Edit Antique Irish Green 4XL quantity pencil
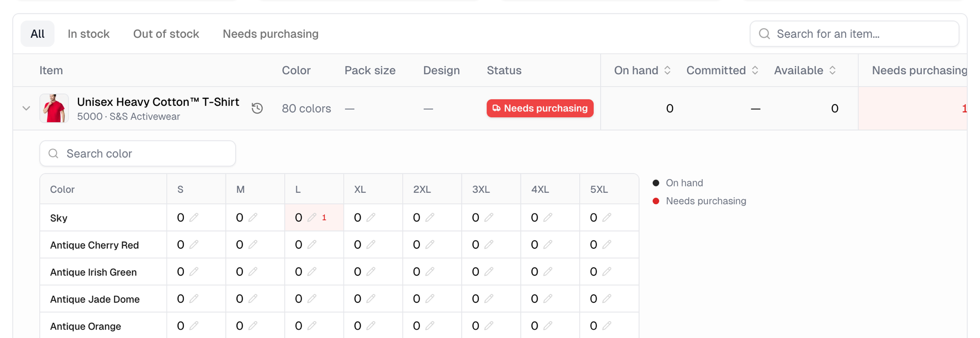Viewport: 980px width, 338px height. [548, 271]
